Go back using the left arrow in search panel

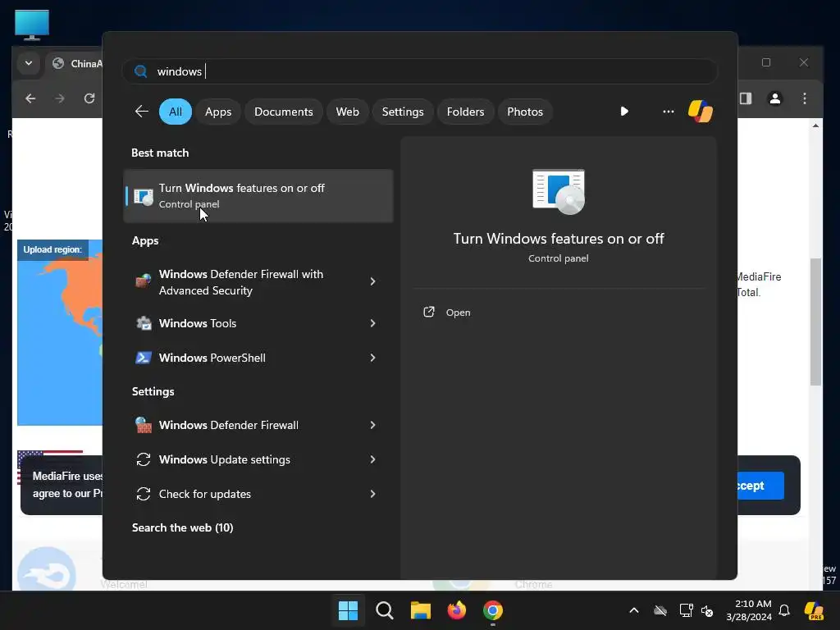tap(141, 112)
